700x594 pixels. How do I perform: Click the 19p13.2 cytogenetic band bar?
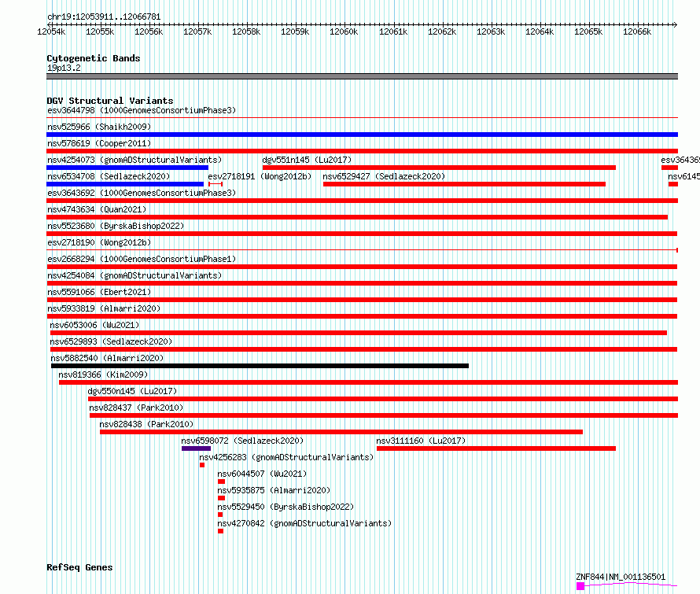click(362, 76)
